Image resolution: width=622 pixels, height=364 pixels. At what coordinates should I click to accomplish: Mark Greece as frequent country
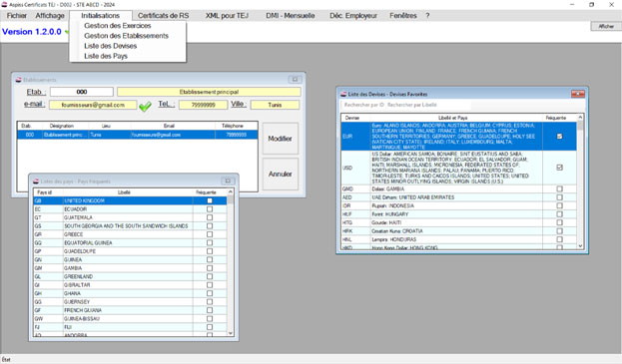[210, 234]
